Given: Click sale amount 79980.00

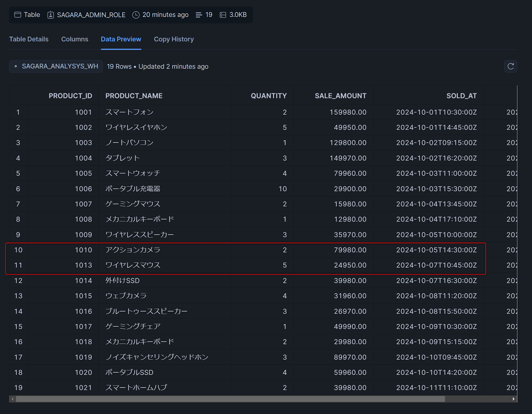Looking at the screenshot, I should (x=350, y=250).
